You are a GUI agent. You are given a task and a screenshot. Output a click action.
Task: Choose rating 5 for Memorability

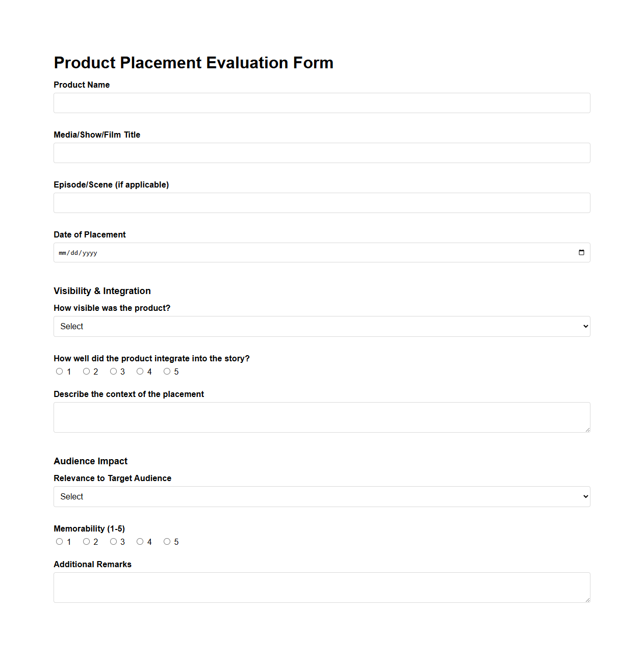(x=167, y=541)
